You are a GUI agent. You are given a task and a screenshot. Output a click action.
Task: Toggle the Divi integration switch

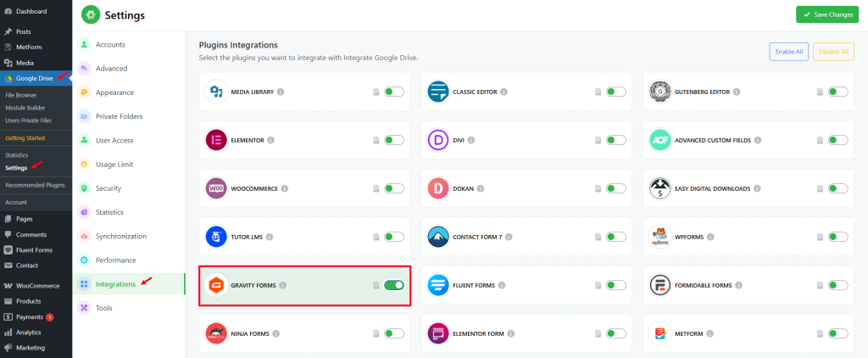pos(616,140)
